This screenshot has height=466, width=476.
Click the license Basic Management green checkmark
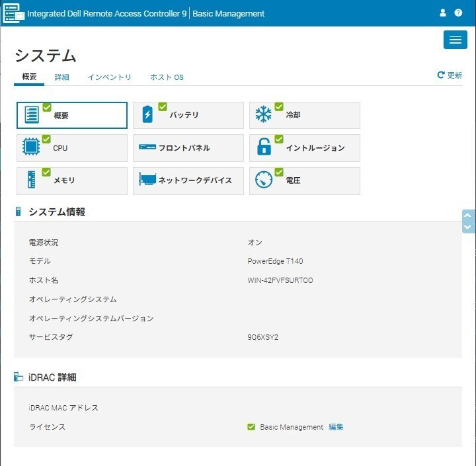click(251, 427)
